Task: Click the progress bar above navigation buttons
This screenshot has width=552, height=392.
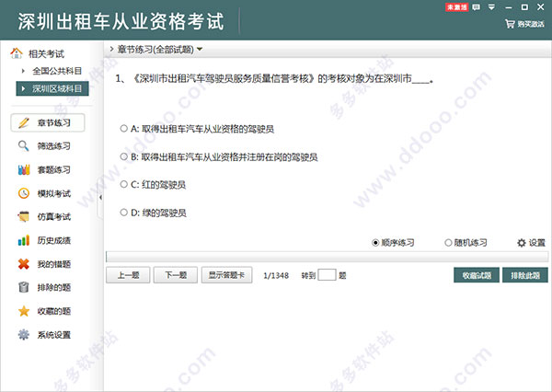Action: click(x=327, y=257)
